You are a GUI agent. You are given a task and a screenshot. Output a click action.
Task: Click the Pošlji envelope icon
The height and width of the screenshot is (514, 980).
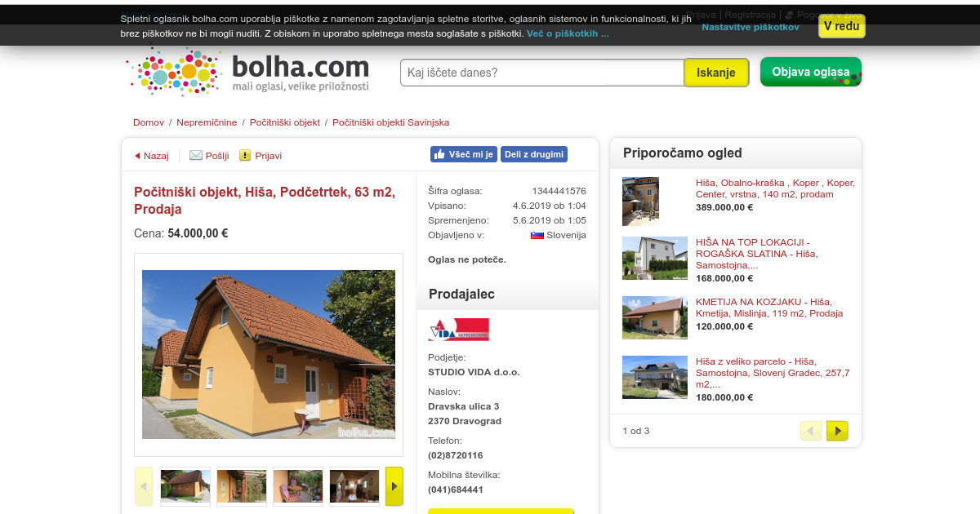pyautogui.click(x=196, y=155)
